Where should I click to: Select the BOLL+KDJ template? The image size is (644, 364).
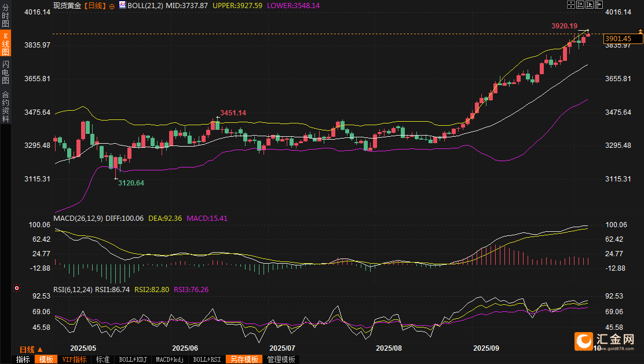pos(133,359)
